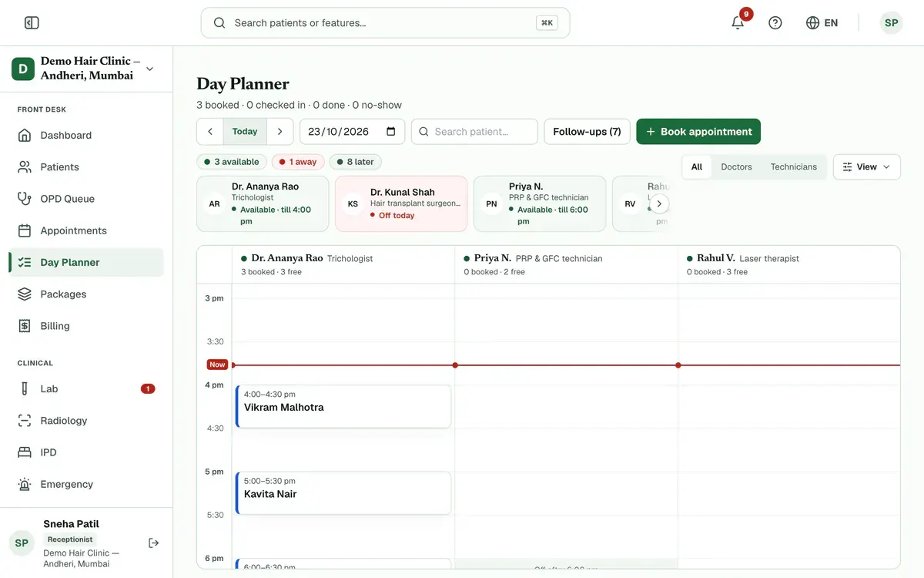Toggle the 1 away filter chip
The width and height of the screenshot is (924, 578).
click(298, 162)
